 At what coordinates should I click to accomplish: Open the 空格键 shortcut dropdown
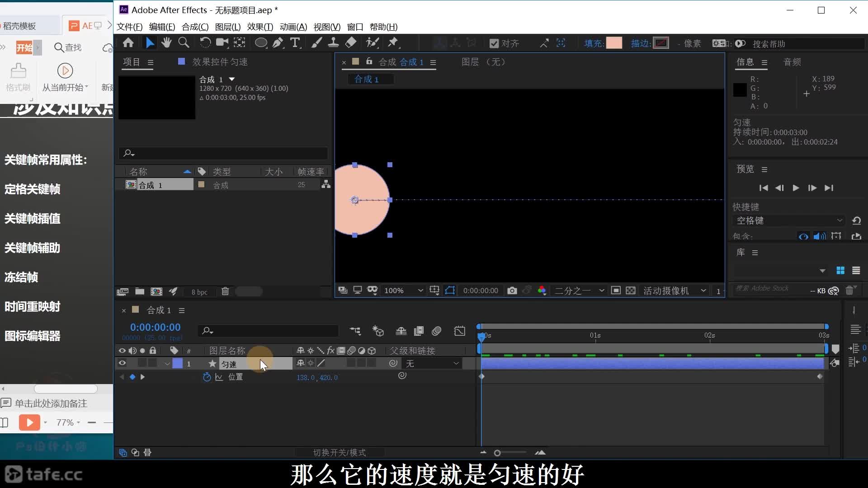pyautogui.click(x=789, y=221)
